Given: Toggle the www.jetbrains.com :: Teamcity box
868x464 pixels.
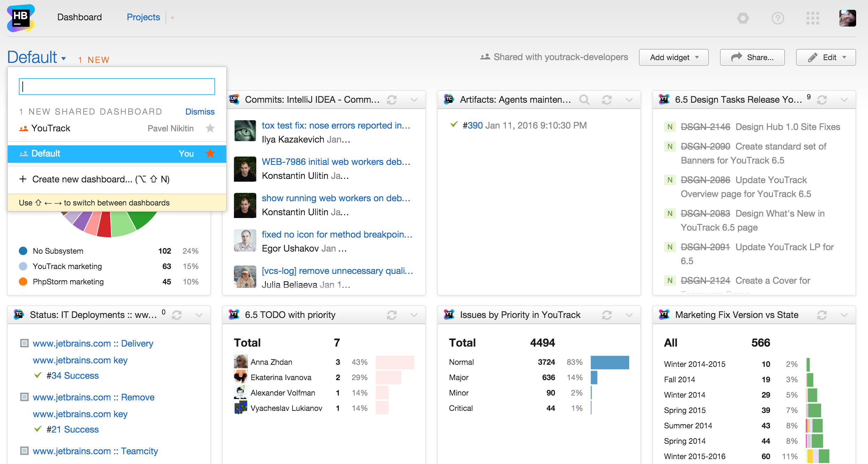Looking at the screenshot, I should click(24, 451).
